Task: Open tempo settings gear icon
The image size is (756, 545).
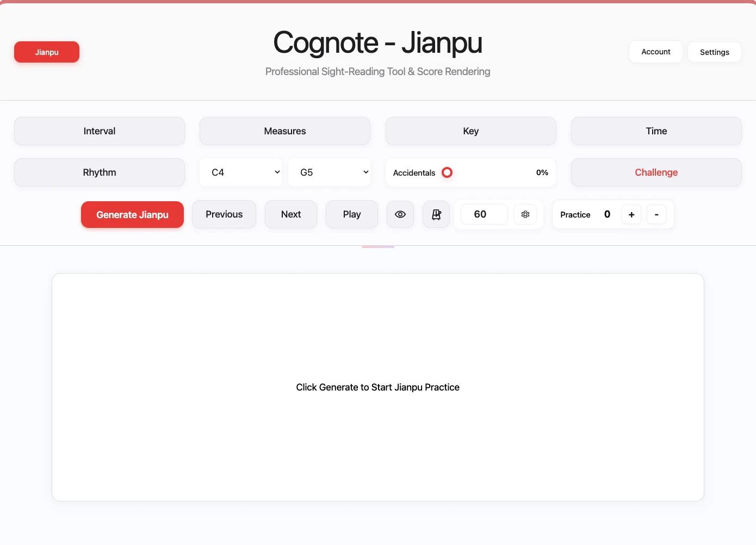Action: pos(525,214)
